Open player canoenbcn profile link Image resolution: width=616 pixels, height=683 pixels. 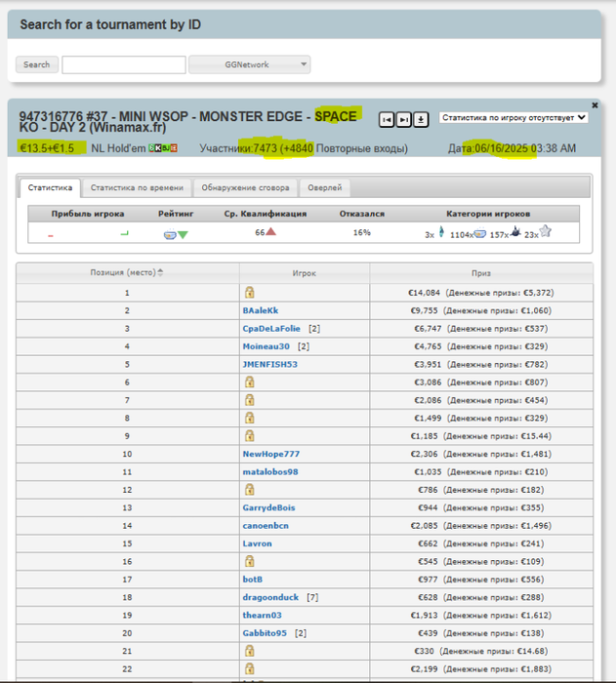(x=266, y=525)
